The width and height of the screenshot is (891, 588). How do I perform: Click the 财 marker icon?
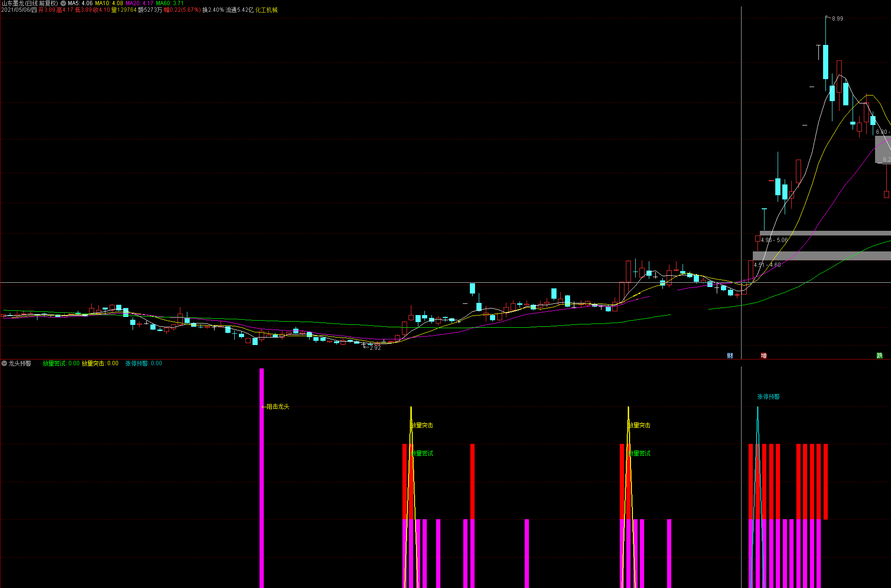coord(730,356)
